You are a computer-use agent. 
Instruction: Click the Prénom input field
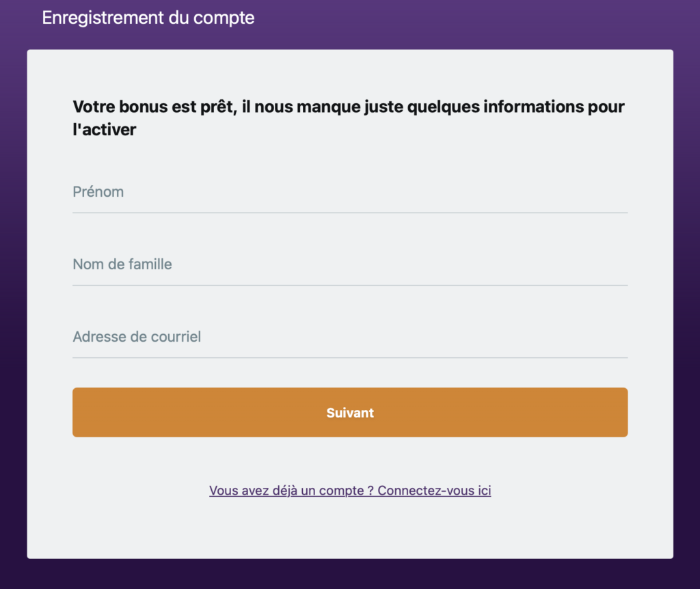[350, 192]
